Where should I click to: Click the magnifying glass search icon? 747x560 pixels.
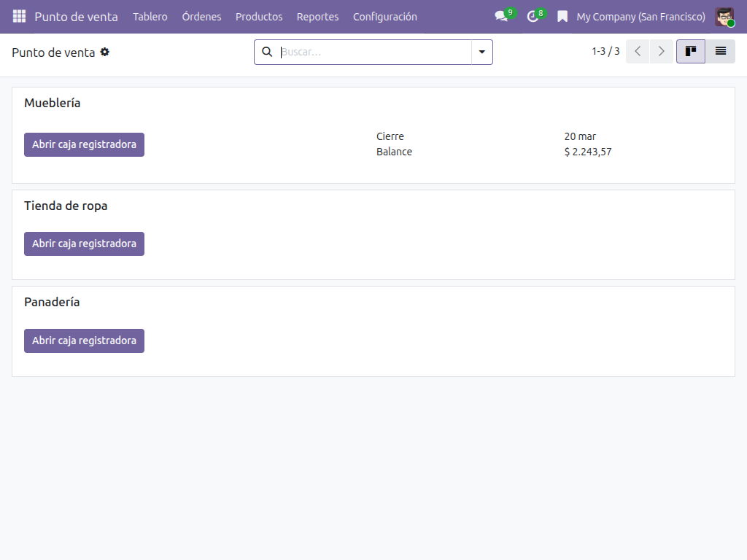point(267,52)
